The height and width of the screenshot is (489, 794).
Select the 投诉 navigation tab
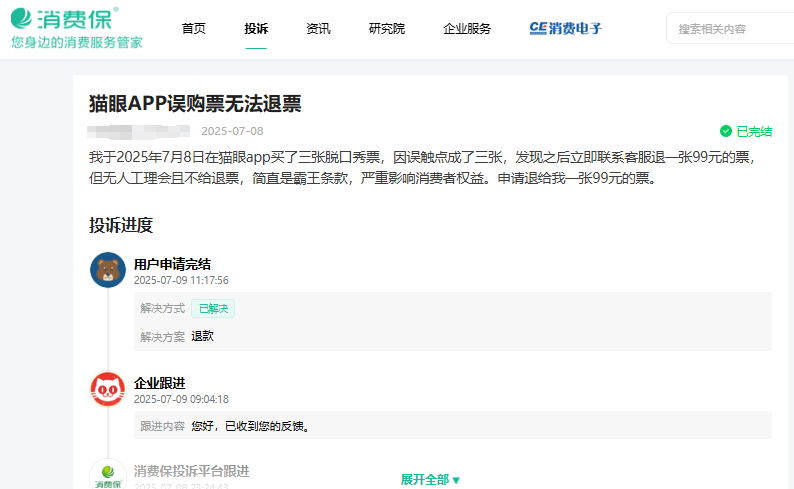(256, 29)
